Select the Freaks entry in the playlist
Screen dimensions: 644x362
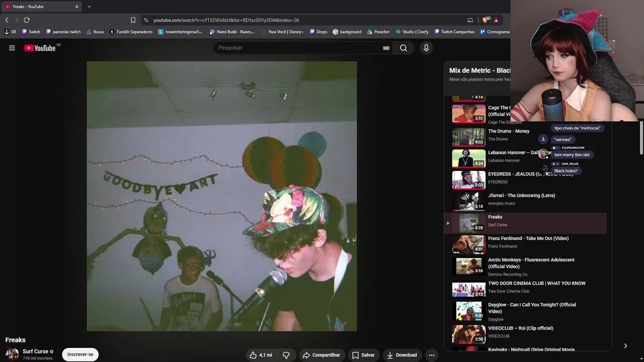click(526, 223)
